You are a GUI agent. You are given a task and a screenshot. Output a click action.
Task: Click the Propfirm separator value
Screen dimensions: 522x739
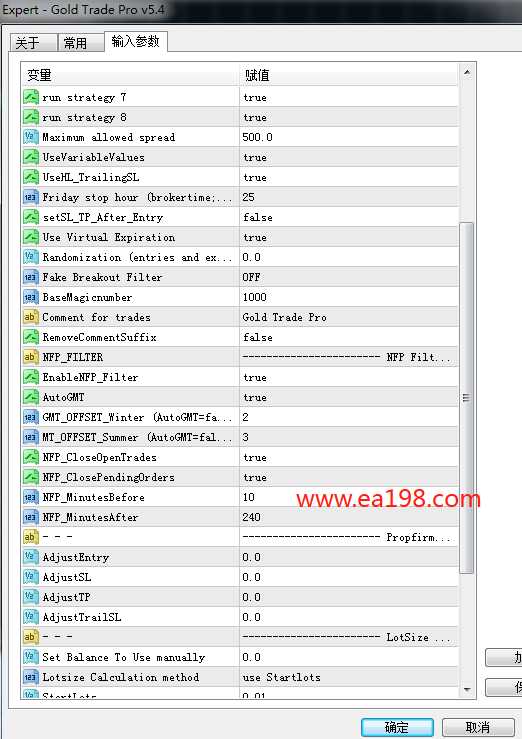pos(349,537)
